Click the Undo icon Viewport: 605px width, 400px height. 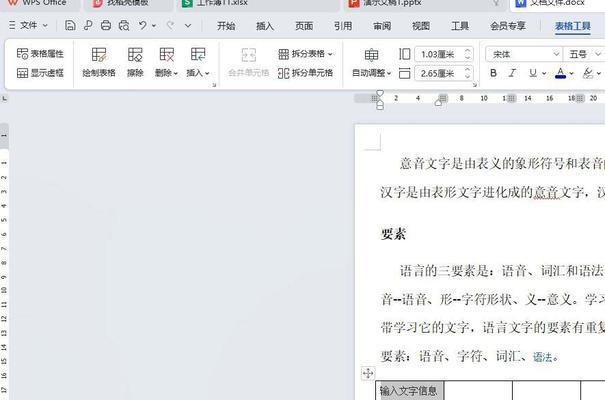[x=143, y=25]
